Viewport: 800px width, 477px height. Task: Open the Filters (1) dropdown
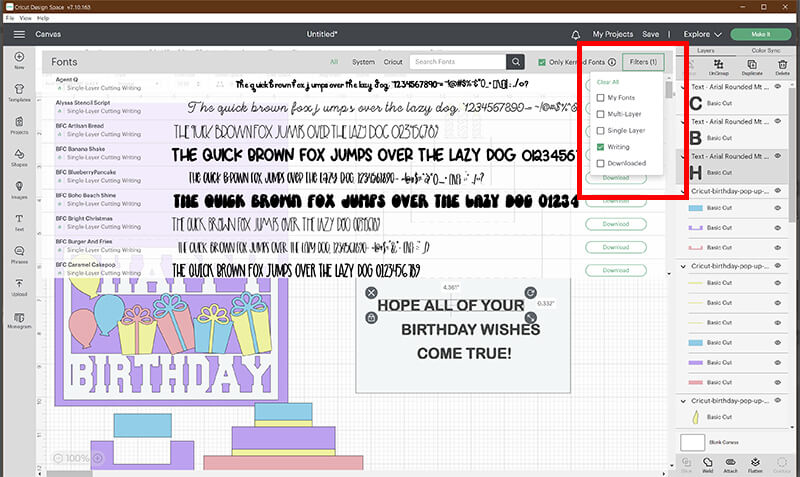click(643, 62)
